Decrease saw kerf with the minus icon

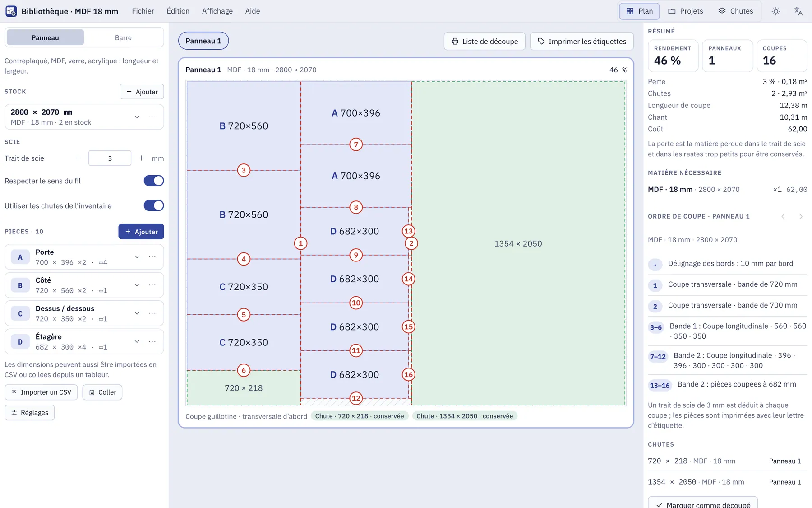coord(78,158)
